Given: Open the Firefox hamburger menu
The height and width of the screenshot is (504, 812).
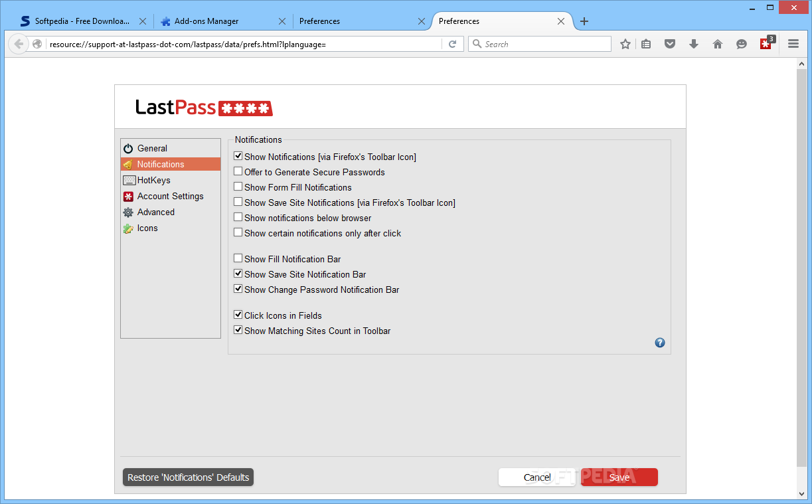Looking at the screenshot, I should point(793,44).
